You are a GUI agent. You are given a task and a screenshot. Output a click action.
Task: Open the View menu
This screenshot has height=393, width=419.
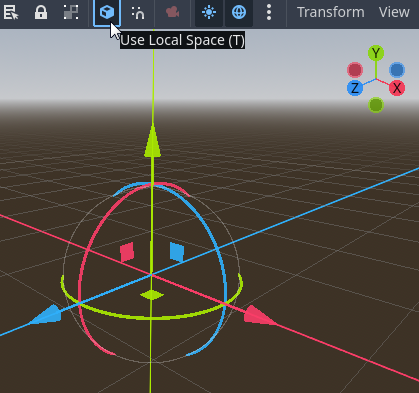tap(394, 12)
